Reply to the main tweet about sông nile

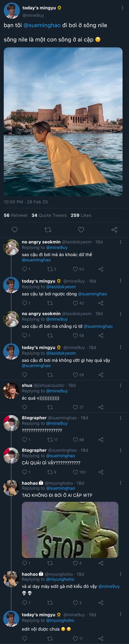pos(15,230)
